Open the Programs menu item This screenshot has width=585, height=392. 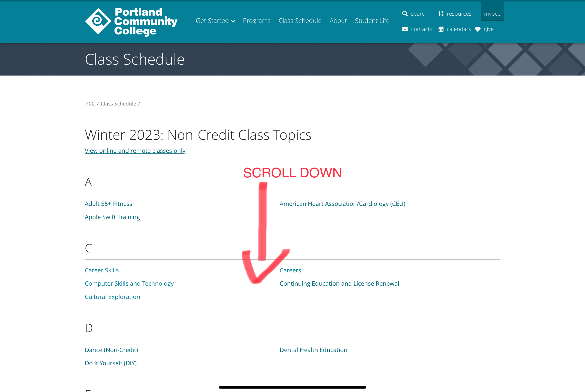point(257,21)
